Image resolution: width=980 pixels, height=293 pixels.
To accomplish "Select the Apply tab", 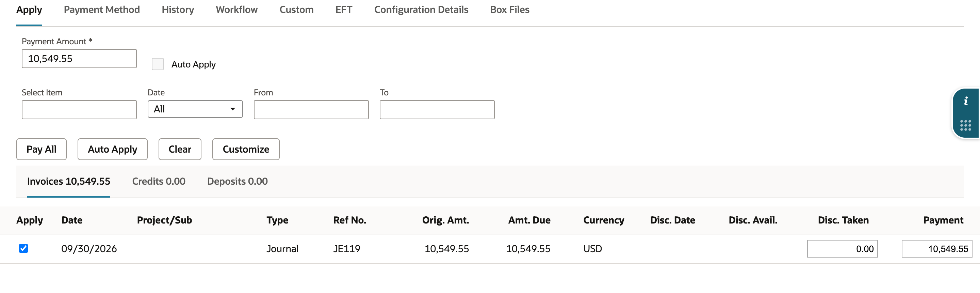I will (29, 10).
